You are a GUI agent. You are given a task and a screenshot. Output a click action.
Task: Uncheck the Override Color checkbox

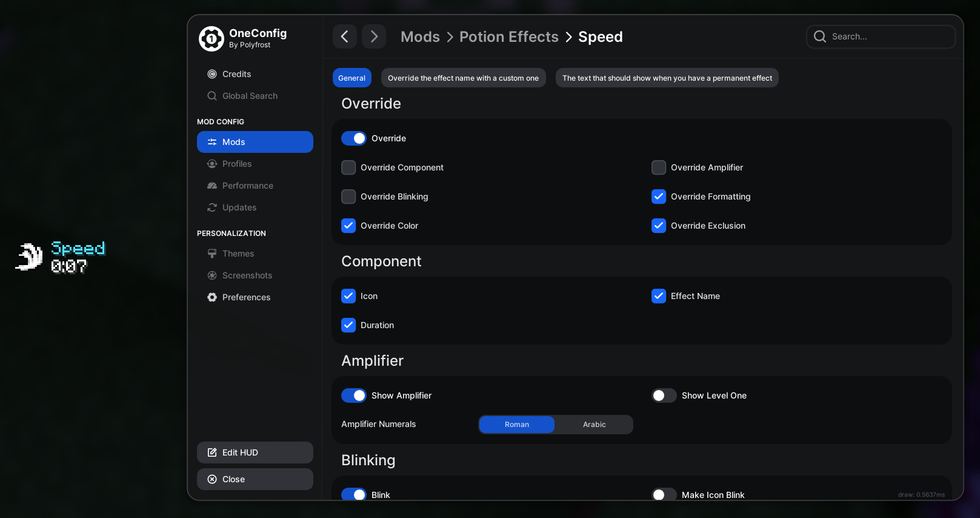[x=348, y=226]
